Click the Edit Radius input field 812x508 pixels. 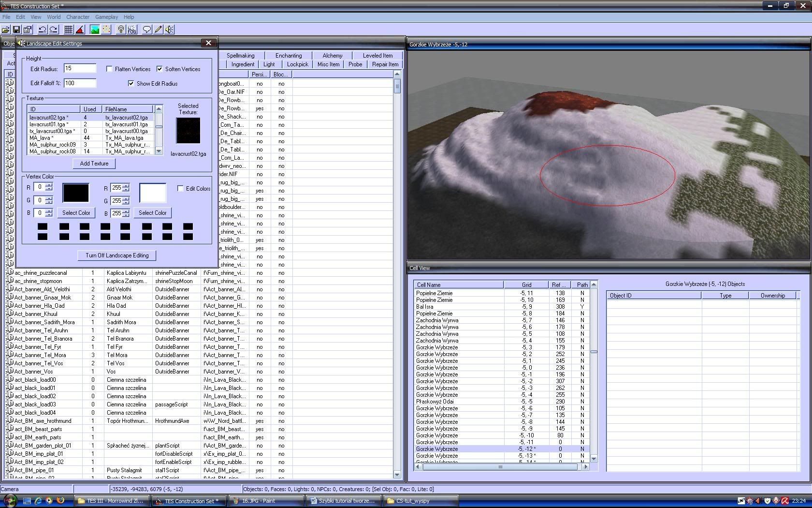pos(80,69)
